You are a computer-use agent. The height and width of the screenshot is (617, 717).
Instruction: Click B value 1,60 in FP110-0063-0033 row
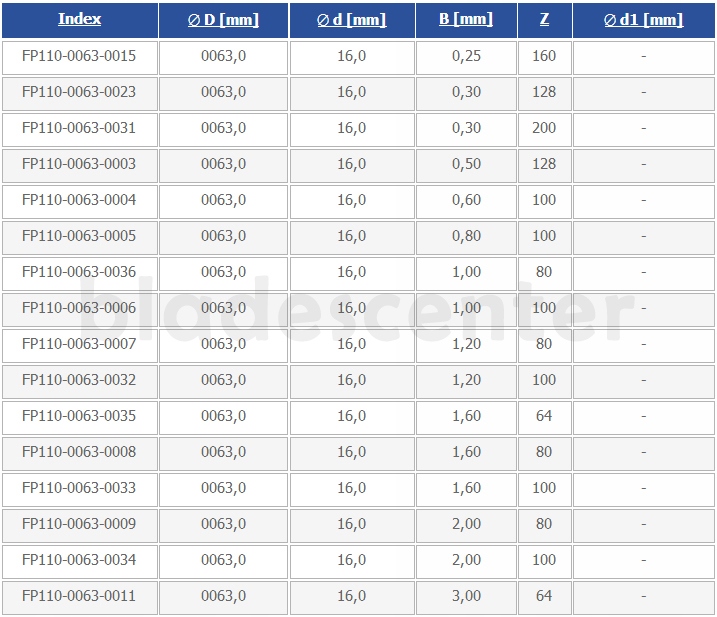point(466,490)
